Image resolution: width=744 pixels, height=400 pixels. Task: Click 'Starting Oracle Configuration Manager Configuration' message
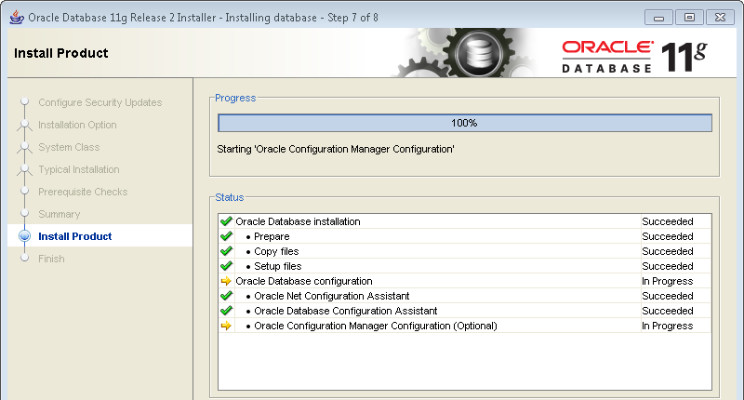point(335,149)
